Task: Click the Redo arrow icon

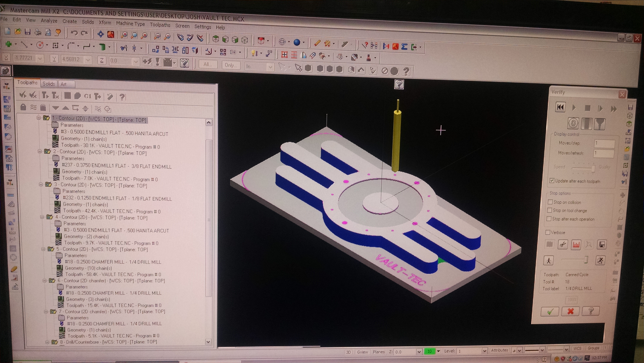Action: [85, 33]
